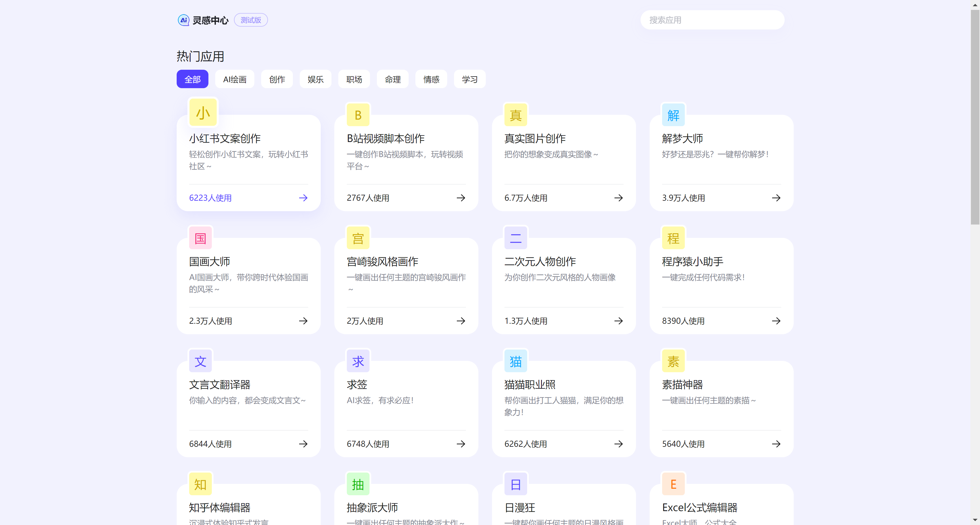Click the Excel公式编辑器 orange icon tile
This screenshot has height=525, width=980.
coord(673,484)
